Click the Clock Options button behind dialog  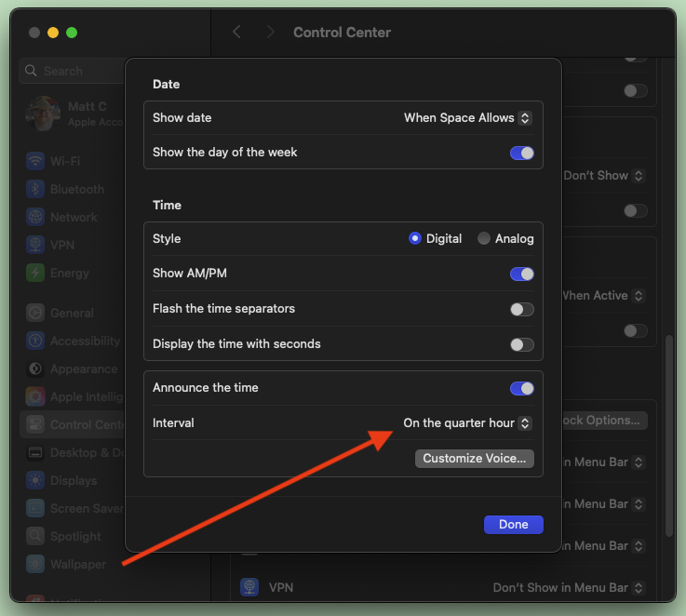click(604, 421)
